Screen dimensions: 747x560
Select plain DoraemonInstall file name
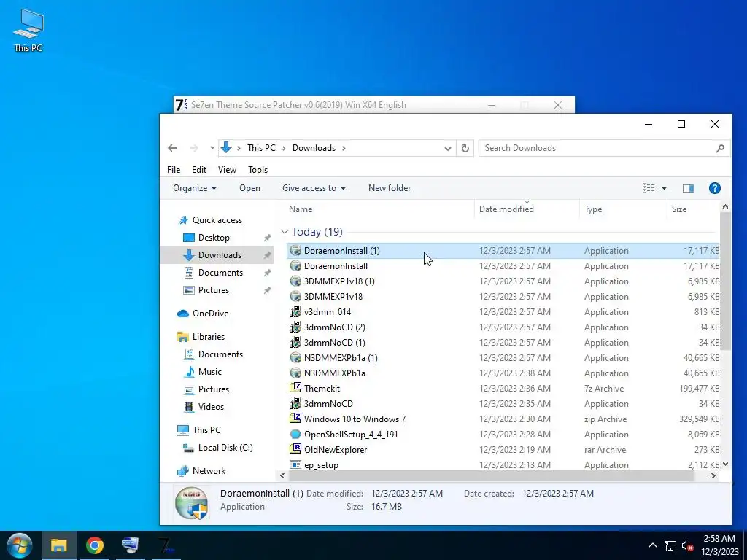[x=336, y=266]
